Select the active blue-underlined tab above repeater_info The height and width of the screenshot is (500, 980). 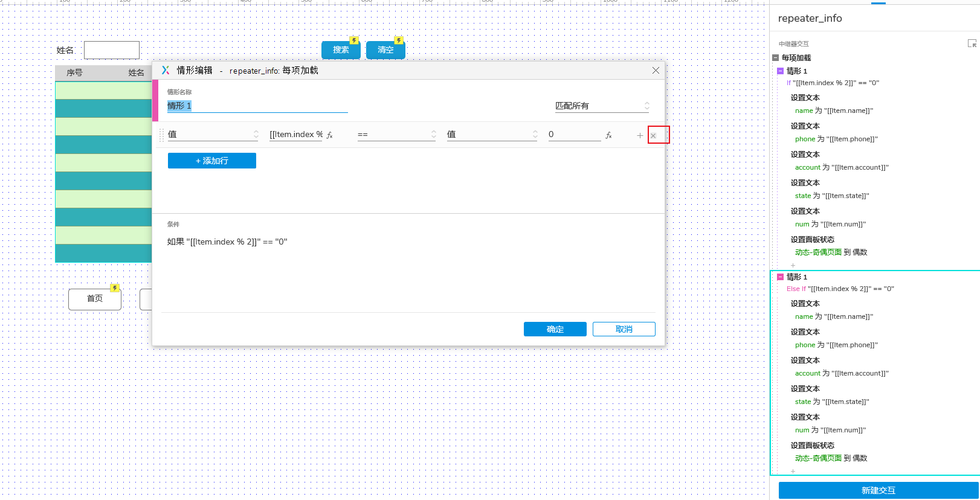click(x=878, y=2)
